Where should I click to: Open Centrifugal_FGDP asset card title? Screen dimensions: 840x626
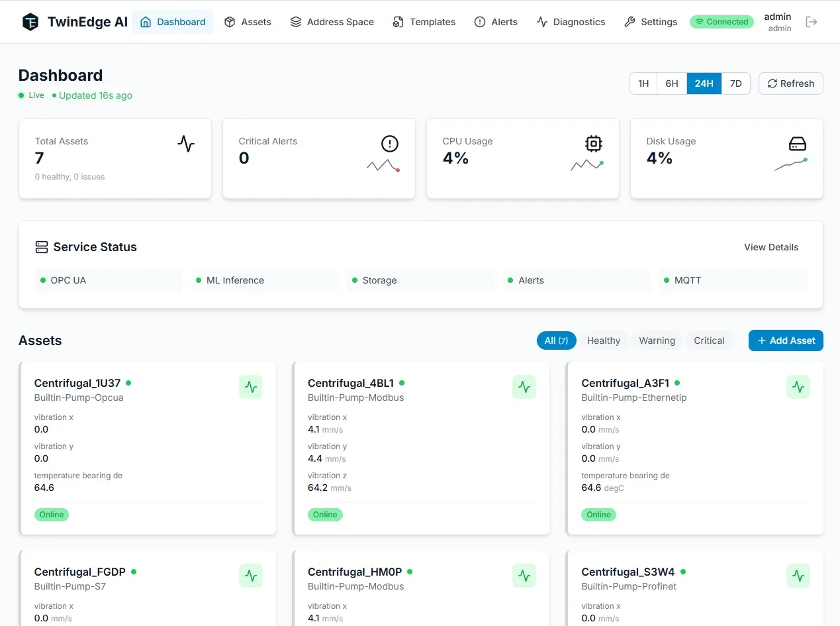[81, 572]
